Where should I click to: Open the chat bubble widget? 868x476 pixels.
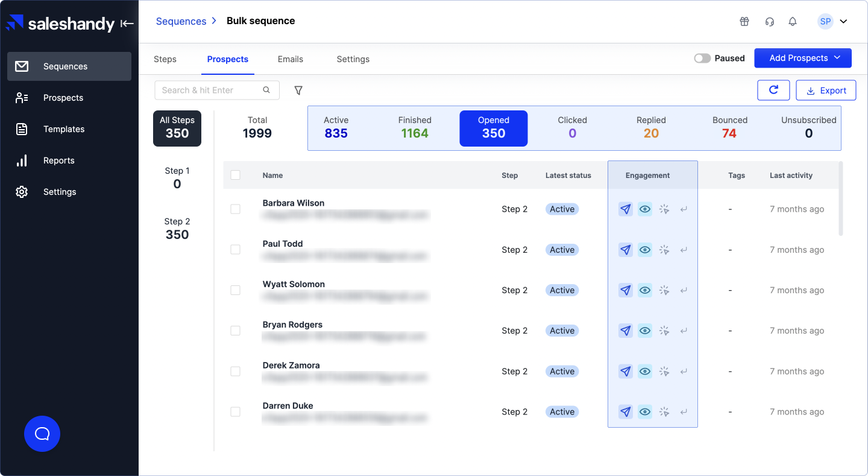tap(42, 434)
